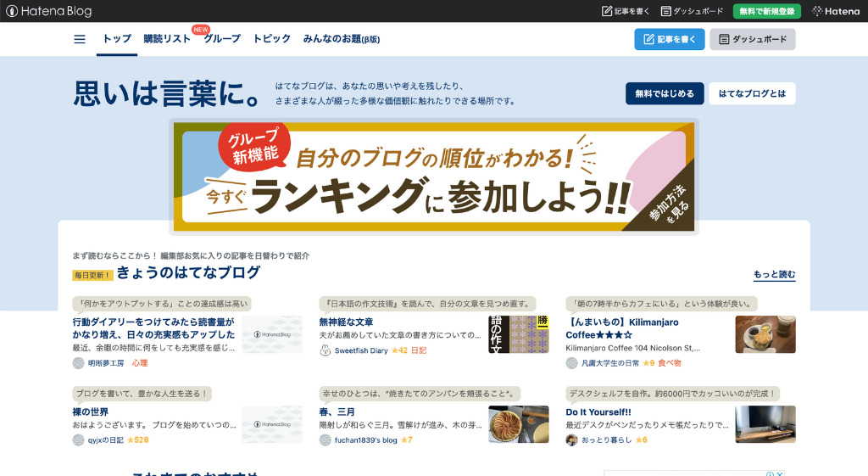Image resolution: width=868 pixels, height=476 pixels.
Task: Click the ★7 star count
Action: [406, 440]
